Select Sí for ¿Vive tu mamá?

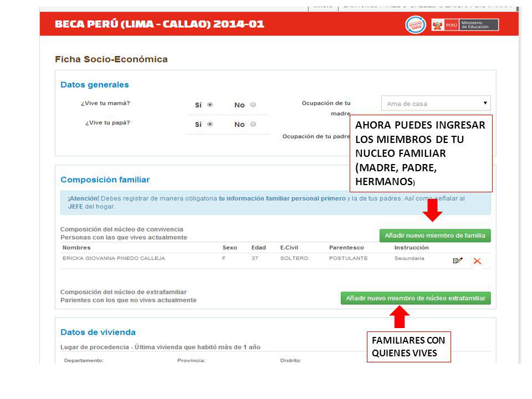210,105
